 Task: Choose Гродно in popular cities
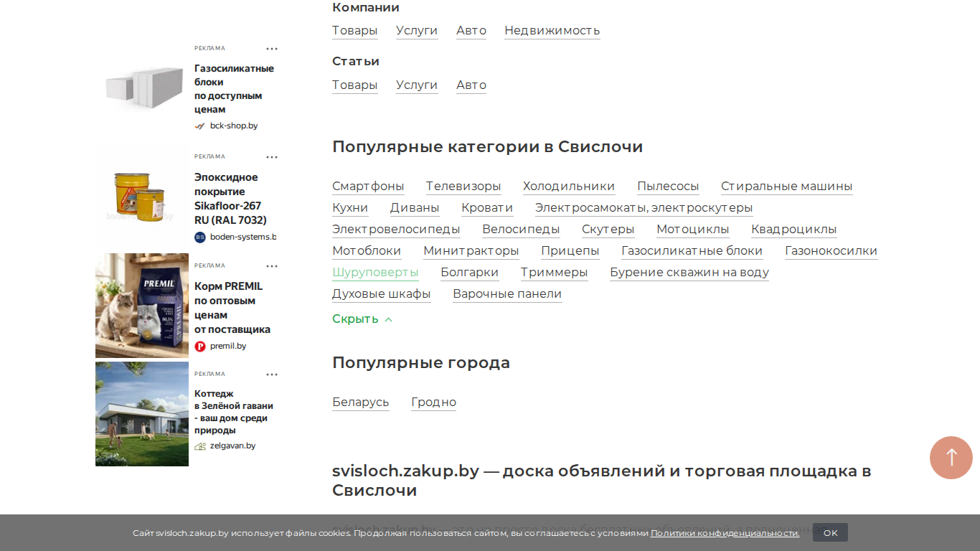click(434, 402)
